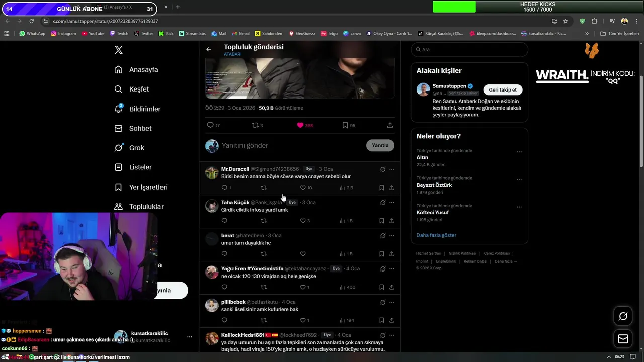Click Grok icon on Mr.Duracell's comment

383,169
